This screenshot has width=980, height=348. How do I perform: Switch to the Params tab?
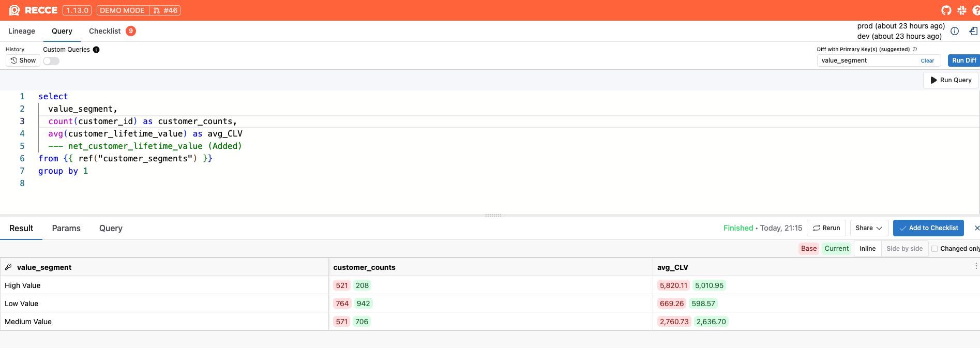(x=66, y=229)
